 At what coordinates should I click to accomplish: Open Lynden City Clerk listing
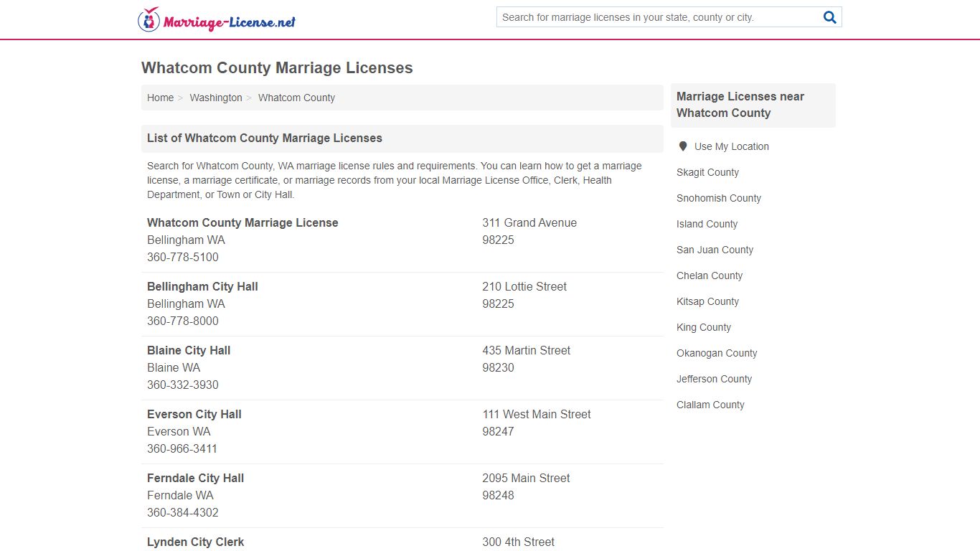coord(195,542)
